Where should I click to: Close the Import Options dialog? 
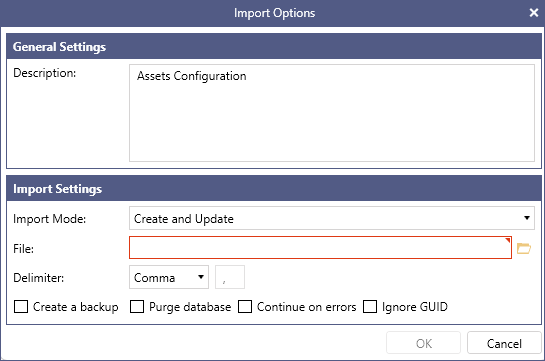(534, 13)
